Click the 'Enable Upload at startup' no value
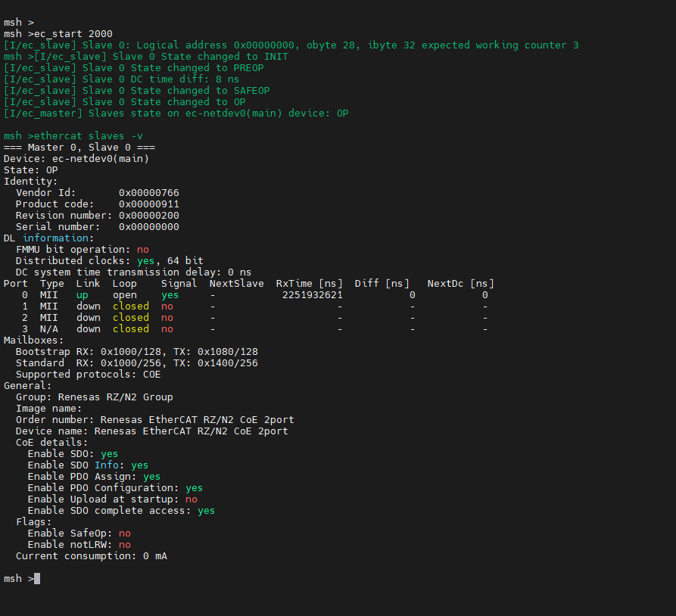Image resolution: width=676 pixels, height=616 pixels. 191,499
